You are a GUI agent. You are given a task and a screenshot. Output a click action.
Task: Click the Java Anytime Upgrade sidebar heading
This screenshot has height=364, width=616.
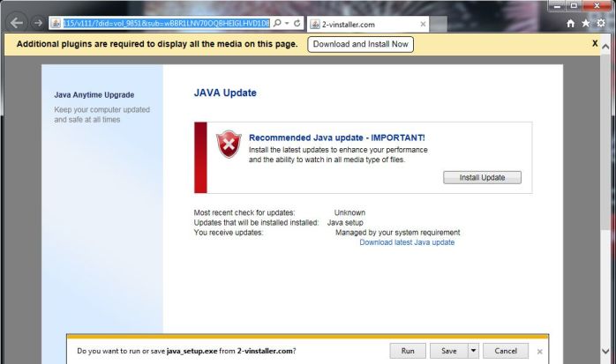pyautogui.click(x=94, y=95)
